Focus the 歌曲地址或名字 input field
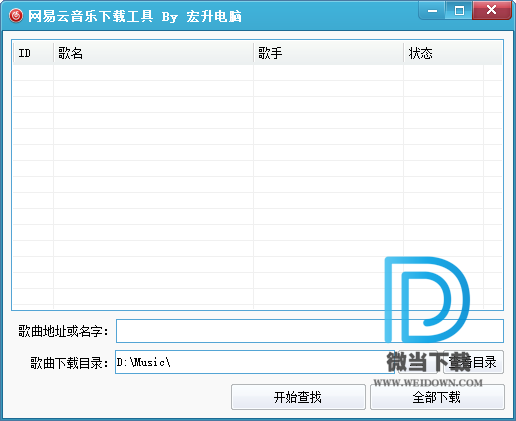 [x=310, y=331]
